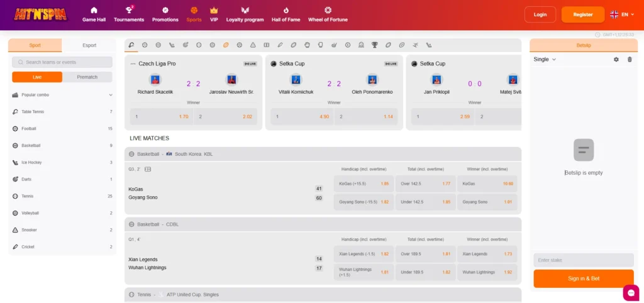Select Wuhan Lightnings winner at 1.92
The height and width of the screenshot is (303, 644).
487,272
